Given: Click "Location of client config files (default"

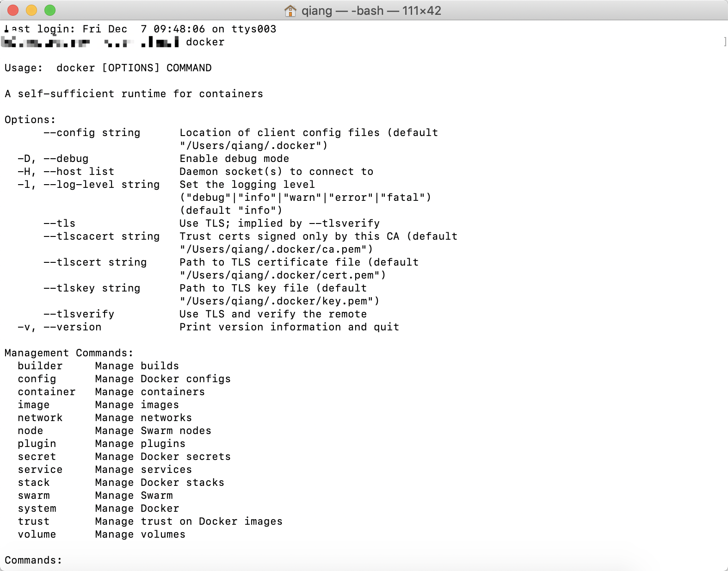Looking at the screenshot, I should tap(309, 132).
